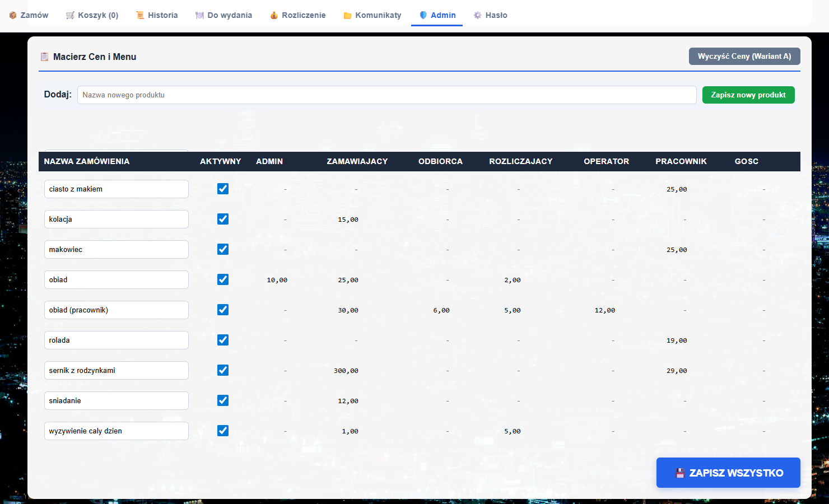Uncheck Aktywny for obiad (pracownik)
The width and height of the screenshot is (829, 504).
pos(223,310)
